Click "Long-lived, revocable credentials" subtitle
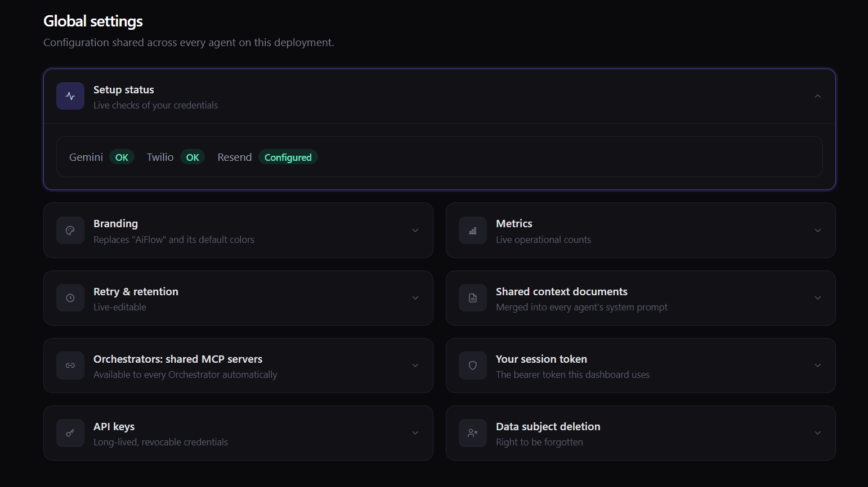This screenshot has width=868, height=487. tap(160, 443)
